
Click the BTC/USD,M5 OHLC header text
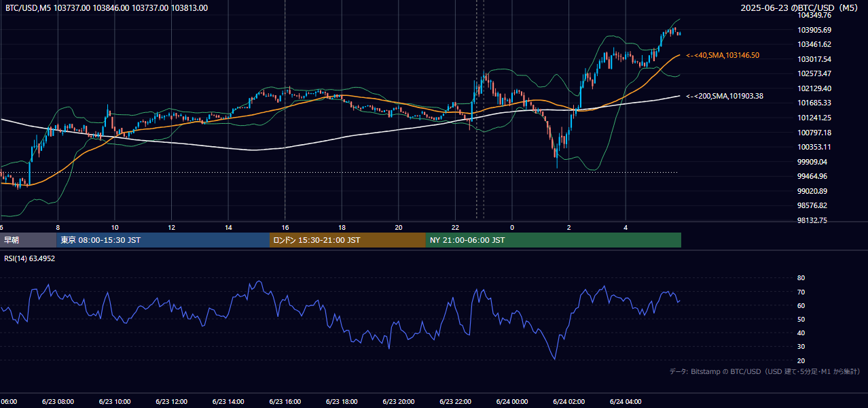click(107, 8)
